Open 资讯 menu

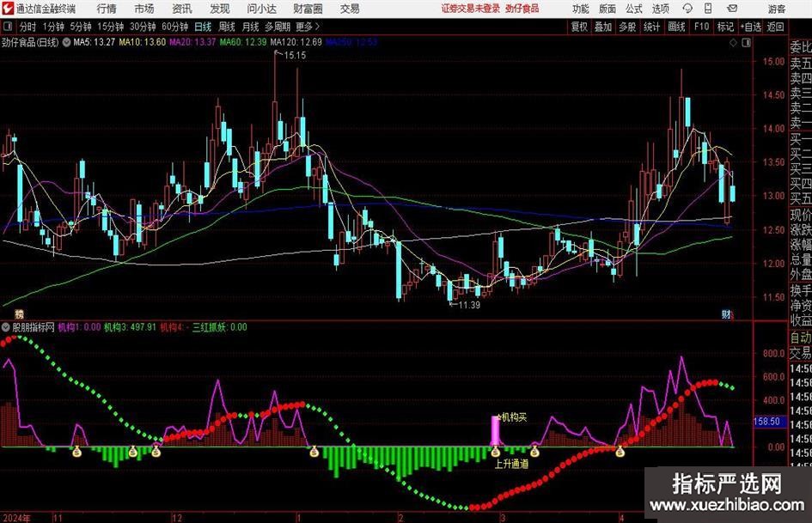coord(182,9)
